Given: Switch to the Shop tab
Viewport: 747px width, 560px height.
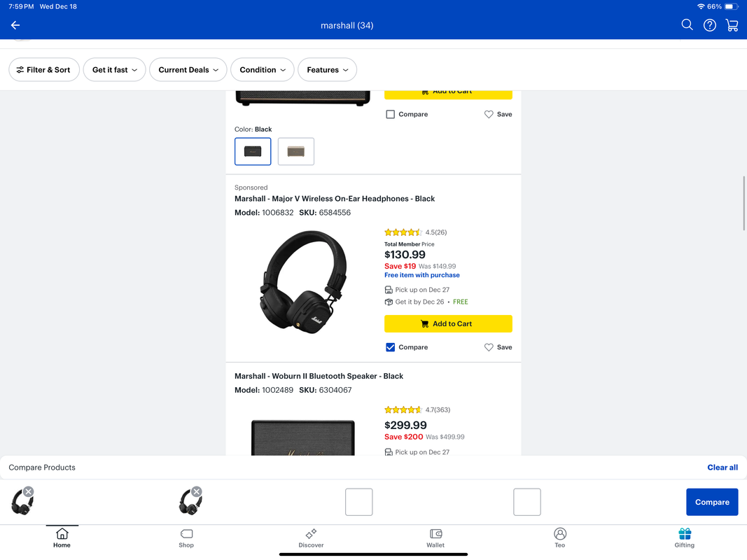Looking at the screenshot, I should [x=186, y=538].
